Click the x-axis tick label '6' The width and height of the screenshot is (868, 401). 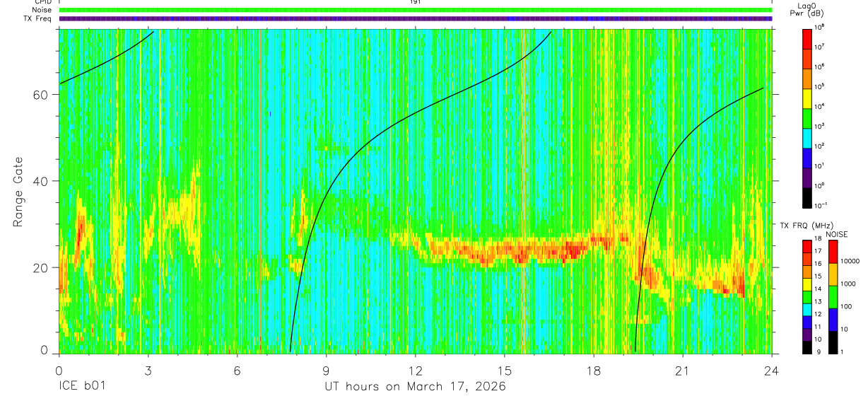(x=237, y=369)
